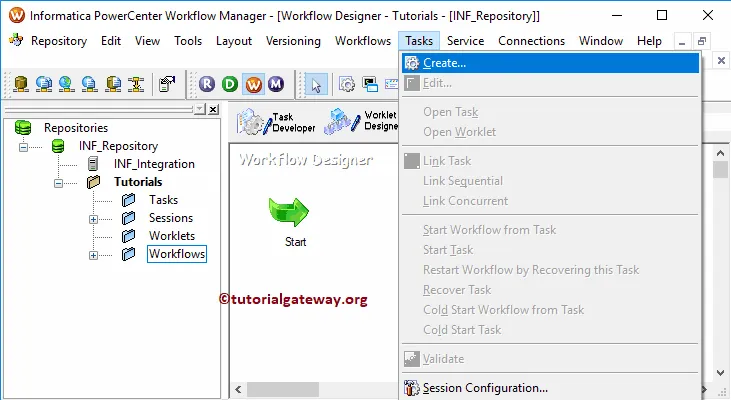
Task: Click Validate in the Tasks menu
Action: point(551,359)
